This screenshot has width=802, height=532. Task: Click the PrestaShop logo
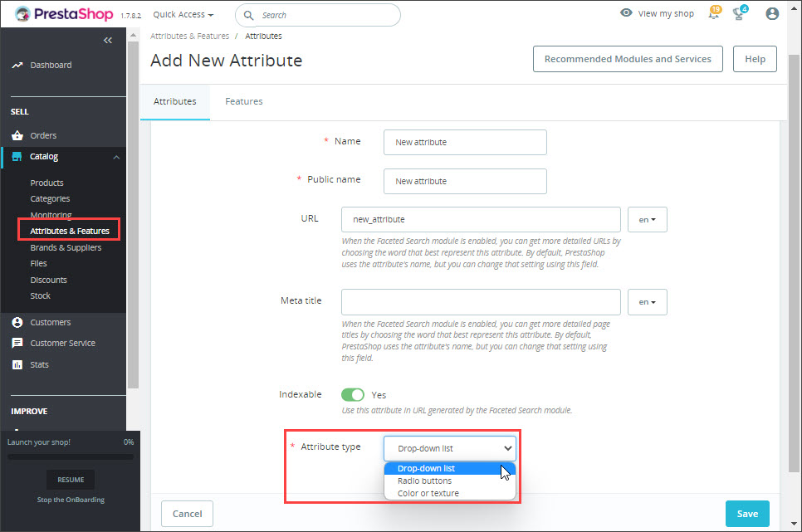tap(64, 14)
